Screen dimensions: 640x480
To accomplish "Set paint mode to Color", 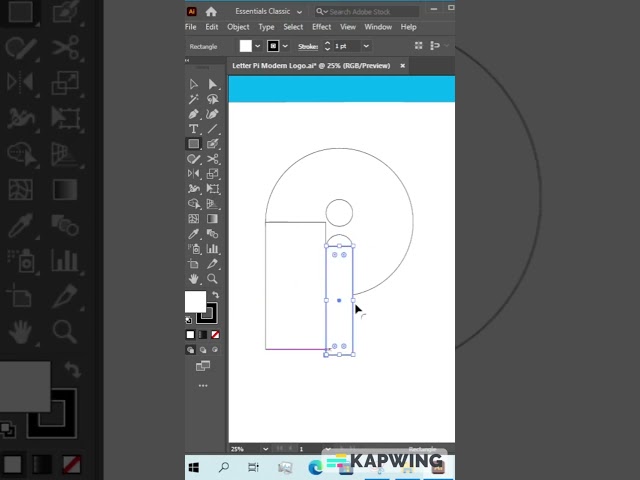I will point(191,335).
